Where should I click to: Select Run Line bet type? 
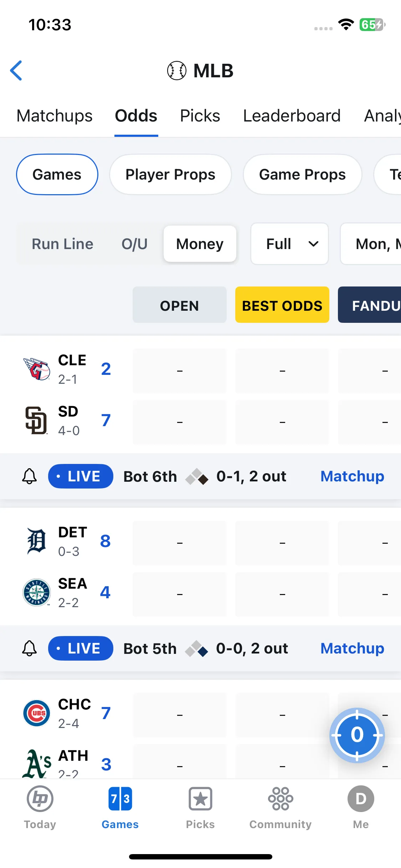[x=63, y=244]
